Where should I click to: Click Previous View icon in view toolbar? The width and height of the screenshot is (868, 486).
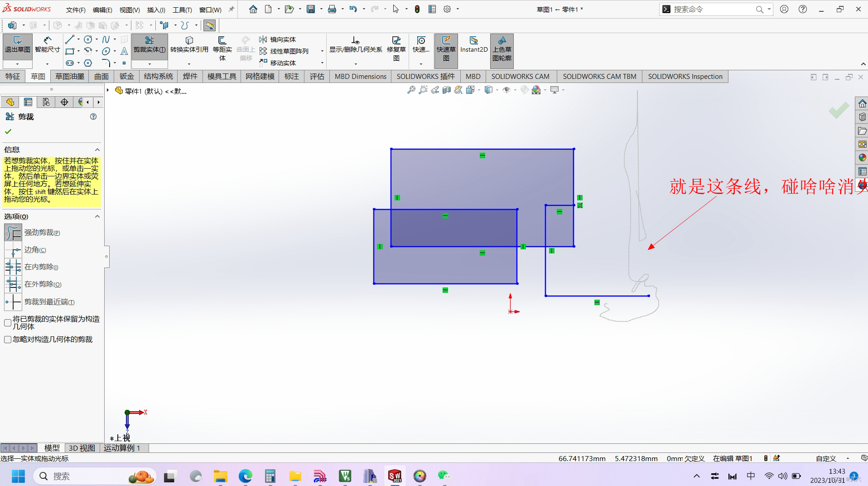(435, 90)
